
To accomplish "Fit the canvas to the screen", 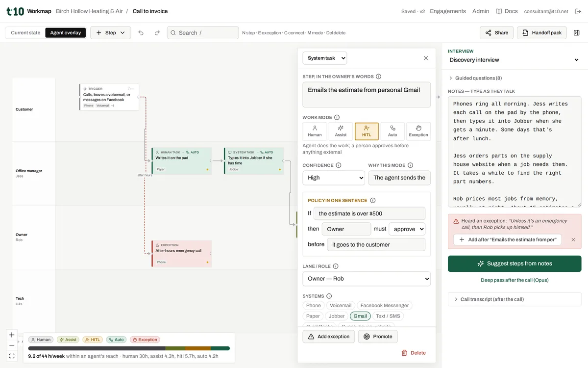I will [x=12, y=356].
